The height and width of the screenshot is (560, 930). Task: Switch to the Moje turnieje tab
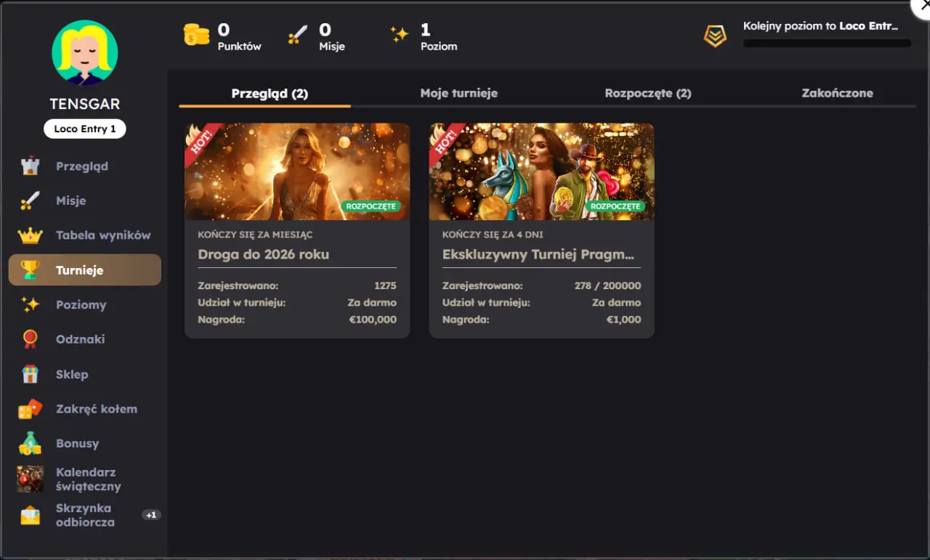pos(459,93)
